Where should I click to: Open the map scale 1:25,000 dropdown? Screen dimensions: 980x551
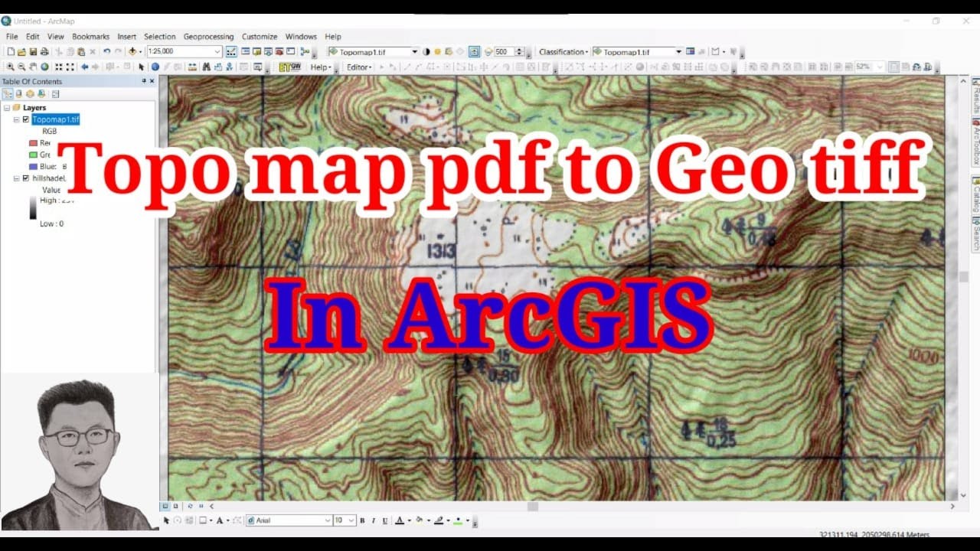(217, 52)
